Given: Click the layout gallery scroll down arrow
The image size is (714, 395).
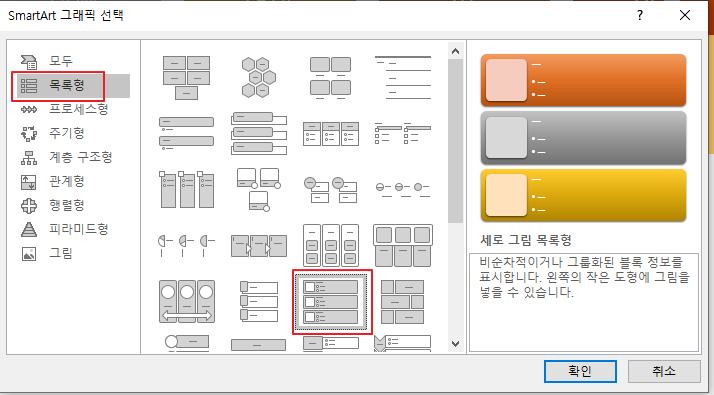Looking at the screenshot, I should [455, 344].
